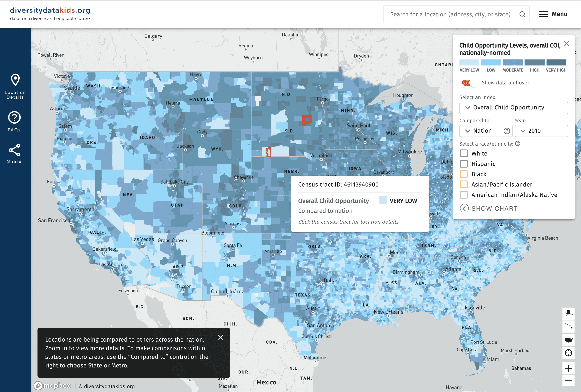The width and height of the screenshot is (581, 392).
Task: Dismiss the black comparison notice banner
Action: (x=221, y=337)
